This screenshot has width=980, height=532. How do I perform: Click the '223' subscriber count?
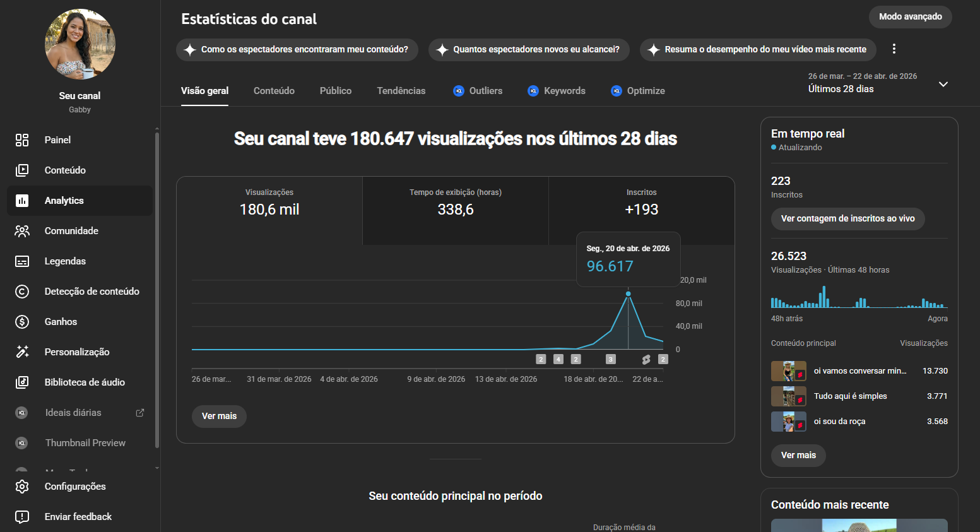(x=781, y=181)
